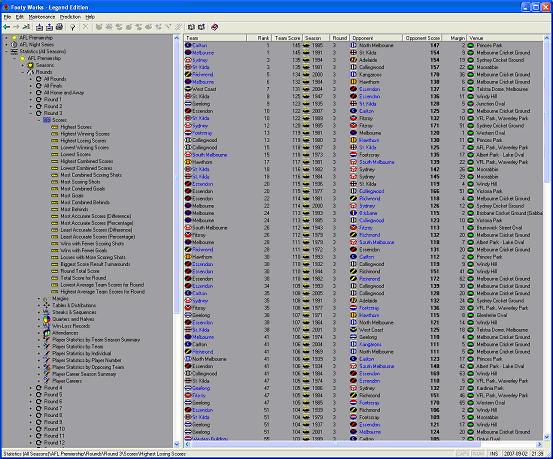Click the AFL Night Series clock icon
The image size is (553, 459).
coord(14,45)
